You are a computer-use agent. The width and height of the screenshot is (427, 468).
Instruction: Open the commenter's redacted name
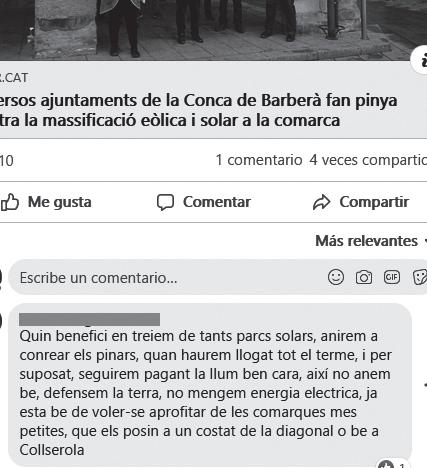pos(89,319)
